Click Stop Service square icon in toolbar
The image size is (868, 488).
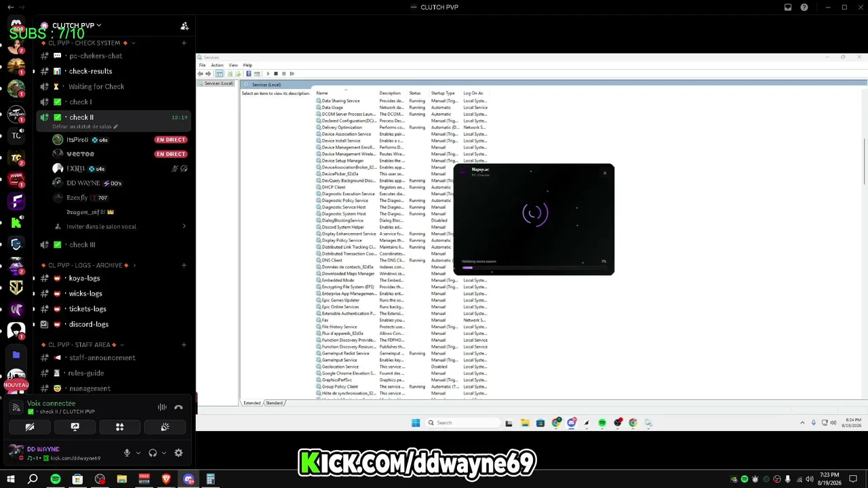click(x=275, y=73)
